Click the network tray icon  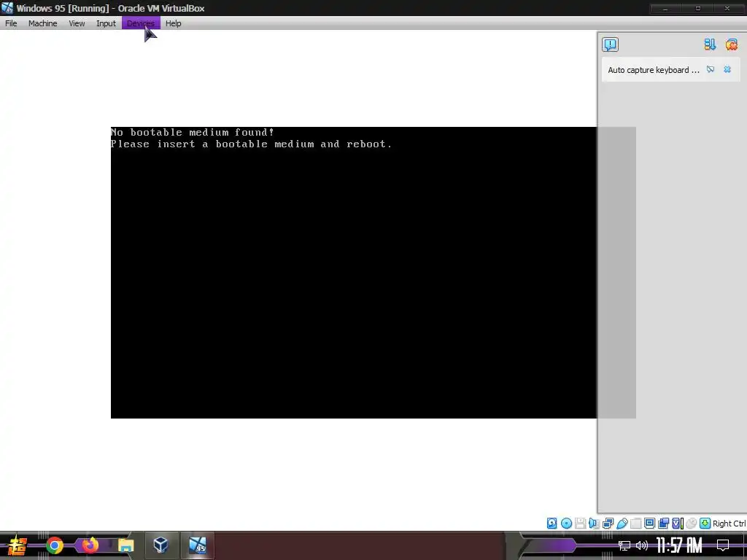[x=624, y=545]
